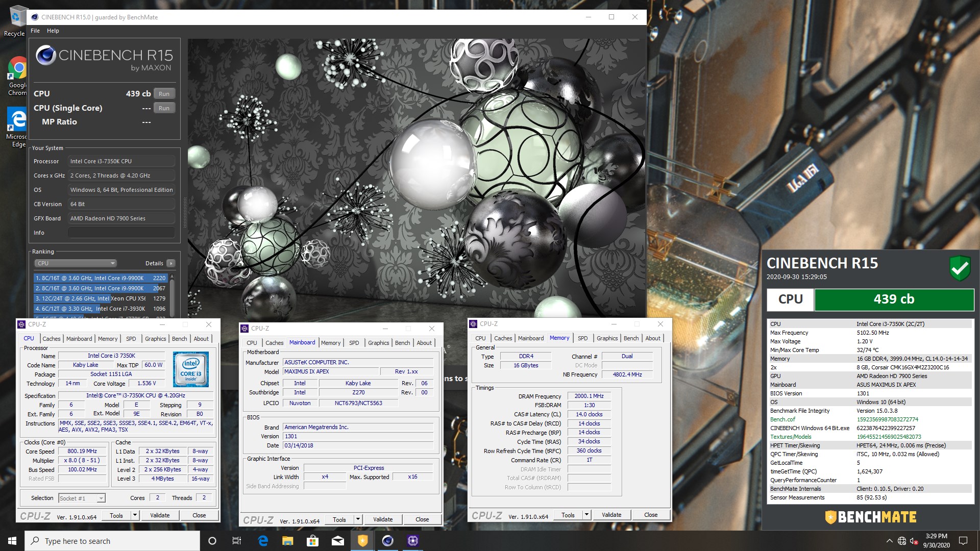Click the Cinebench R15 logo icon
The width and height of the screenshot is (980, 551).
[x=45, y=55]
